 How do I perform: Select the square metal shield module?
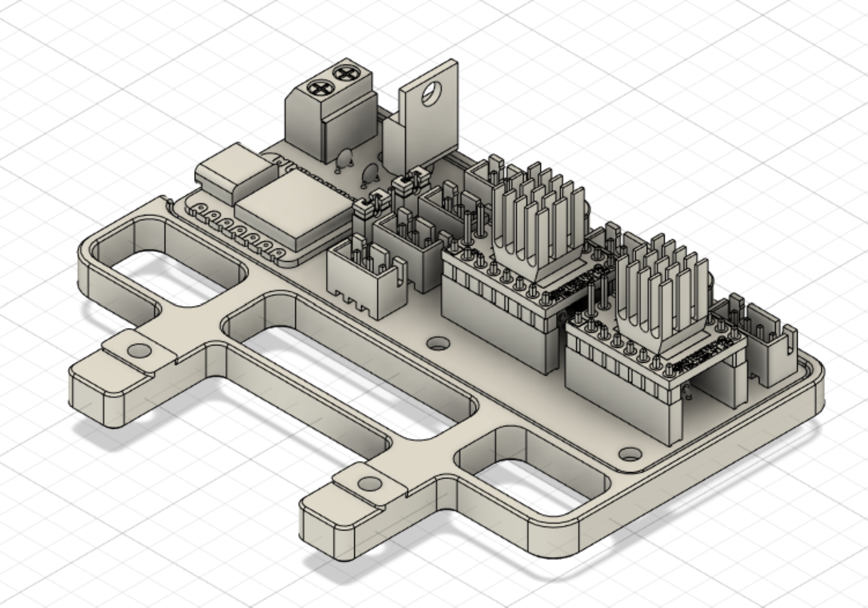click(295, 210)
